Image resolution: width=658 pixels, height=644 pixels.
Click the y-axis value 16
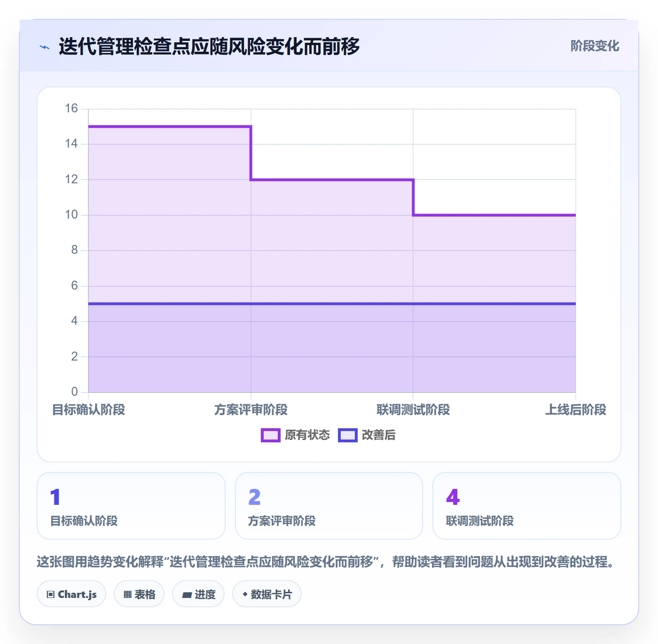point(71,109)
